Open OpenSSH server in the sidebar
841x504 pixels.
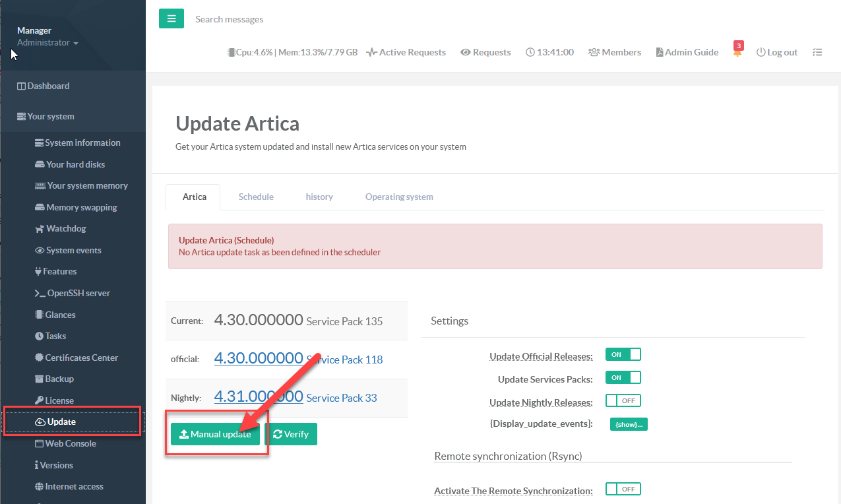(78, 293)
